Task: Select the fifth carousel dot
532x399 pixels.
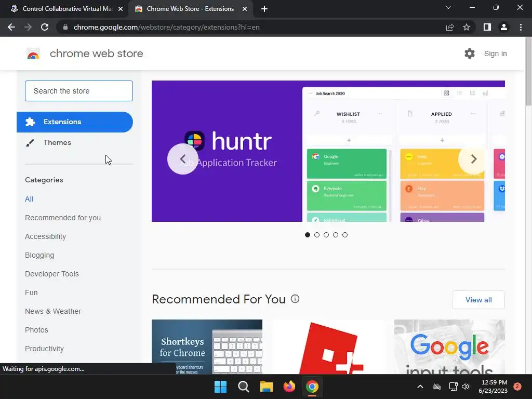Action: pos(345,235)
